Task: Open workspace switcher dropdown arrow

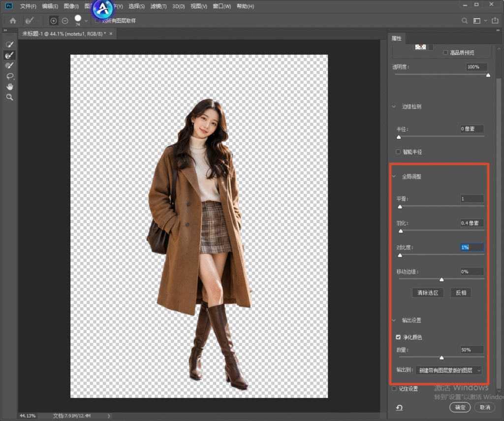Action: pos(485,21)
